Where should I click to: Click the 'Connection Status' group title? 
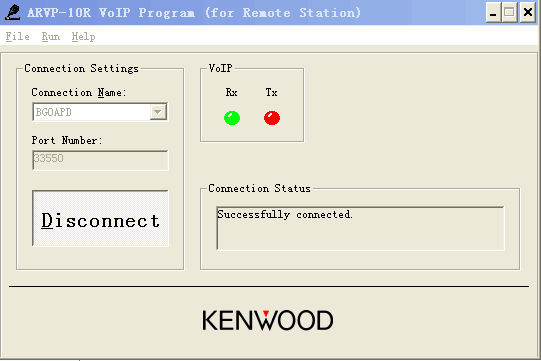pyautogui.click(x=259, y=188)
